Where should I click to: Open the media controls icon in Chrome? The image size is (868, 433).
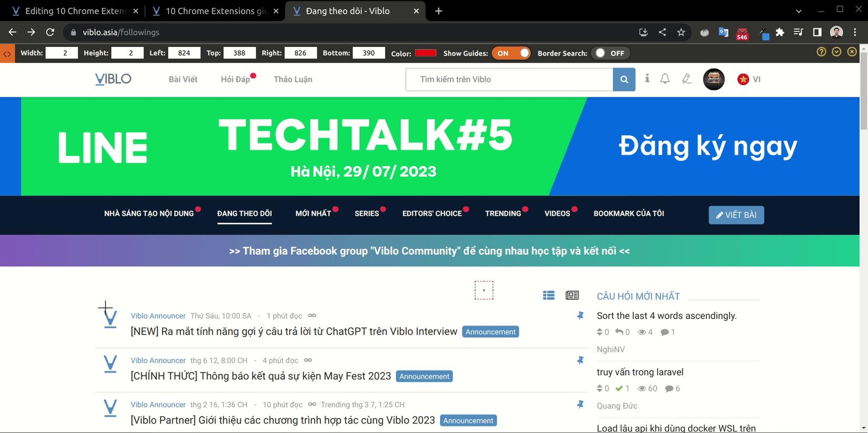click(x=798, y=32)
